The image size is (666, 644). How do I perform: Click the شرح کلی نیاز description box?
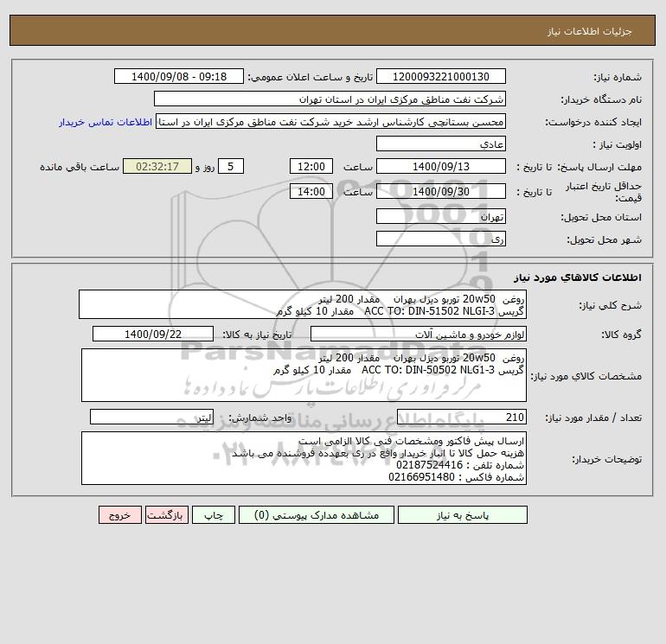(x=303, y=304)
